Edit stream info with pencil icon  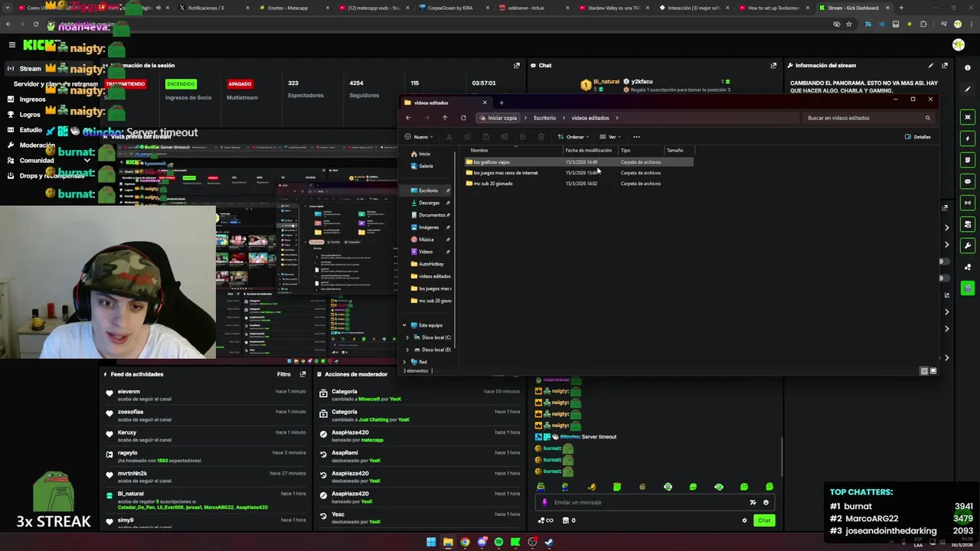click(x=931, y=65)
